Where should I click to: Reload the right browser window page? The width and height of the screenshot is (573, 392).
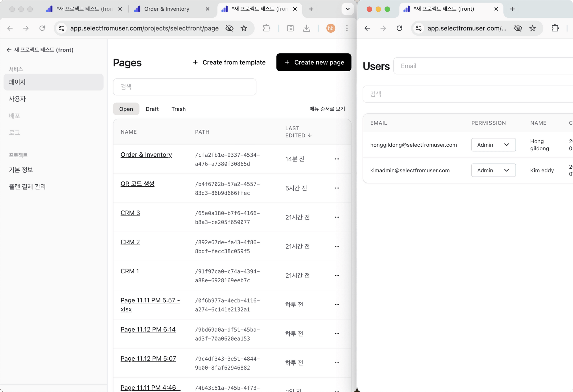(399, 28)
